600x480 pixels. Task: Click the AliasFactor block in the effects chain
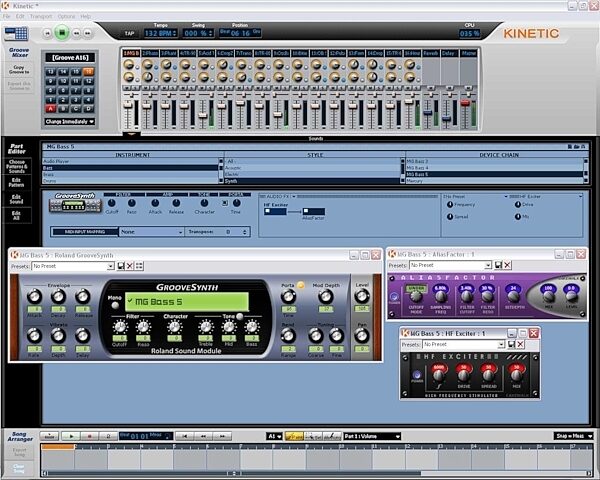(314, 211)
